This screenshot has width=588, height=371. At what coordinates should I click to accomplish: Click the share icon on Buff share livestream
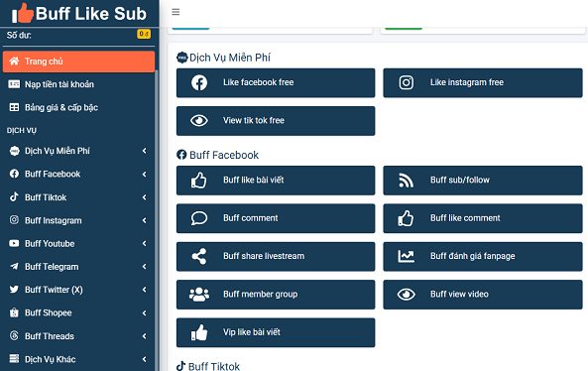click(199, 257)
